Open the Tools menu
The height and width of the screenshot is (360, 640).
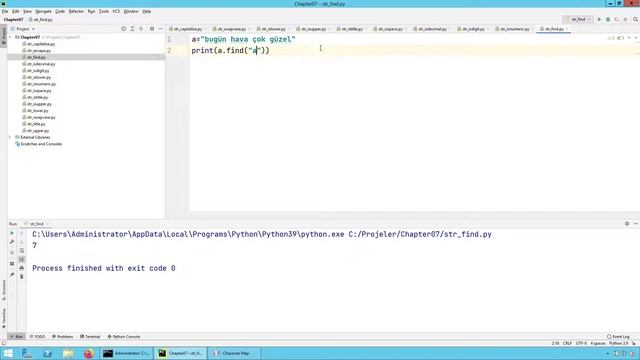pyautogui.click(x=104, y=11)
